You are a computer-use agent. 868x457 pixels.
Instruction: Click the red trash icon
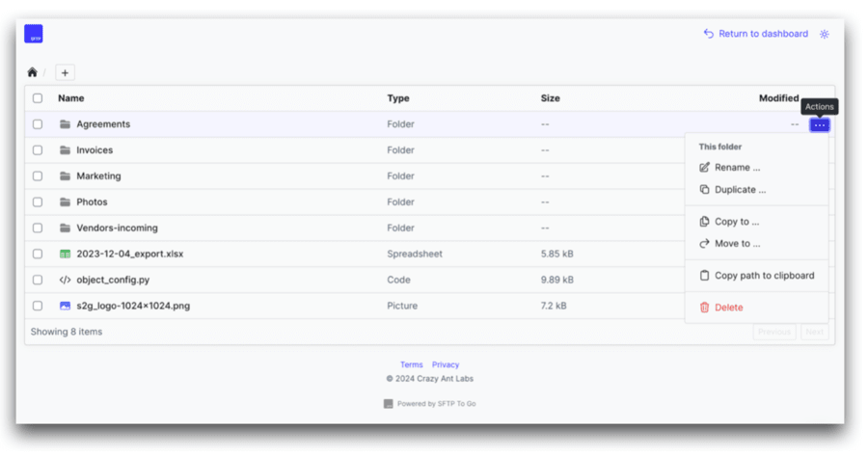704,308
